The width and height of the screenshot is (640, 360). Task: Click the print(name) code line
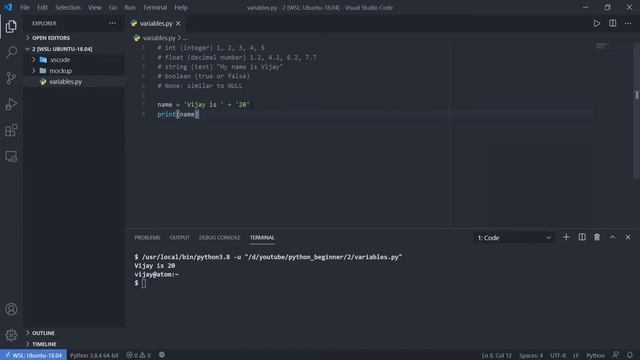click(178, 114)
